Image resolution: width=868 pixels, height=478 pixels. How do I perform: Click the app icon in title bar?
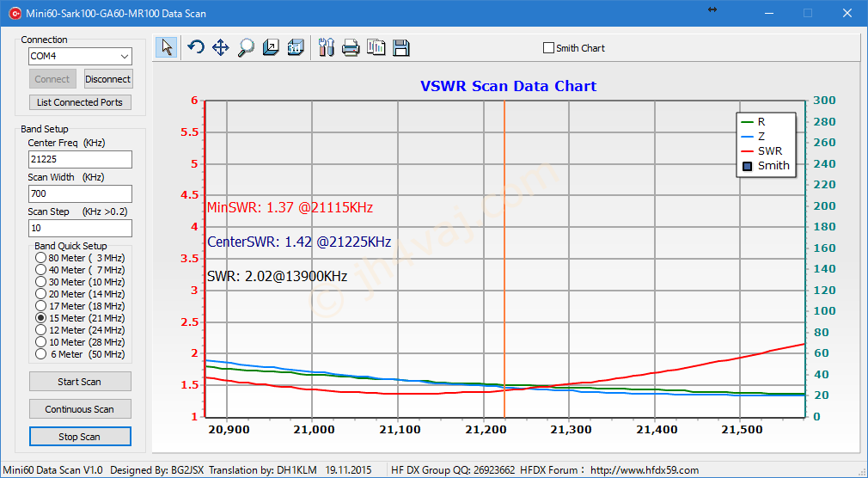click(15, 13)
